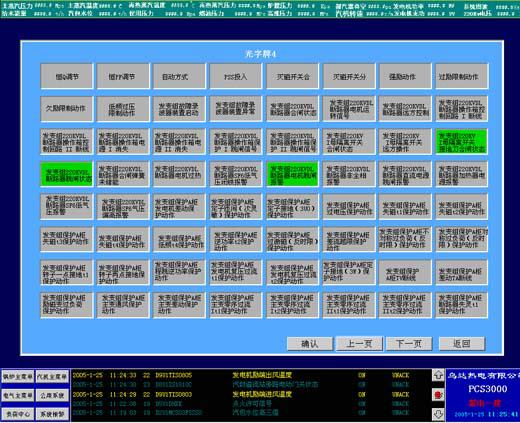The height and width of the screenshot is (423, 520).
Task: Click the 返回 button
Action: pyautogui.click(x=462, y=344)
